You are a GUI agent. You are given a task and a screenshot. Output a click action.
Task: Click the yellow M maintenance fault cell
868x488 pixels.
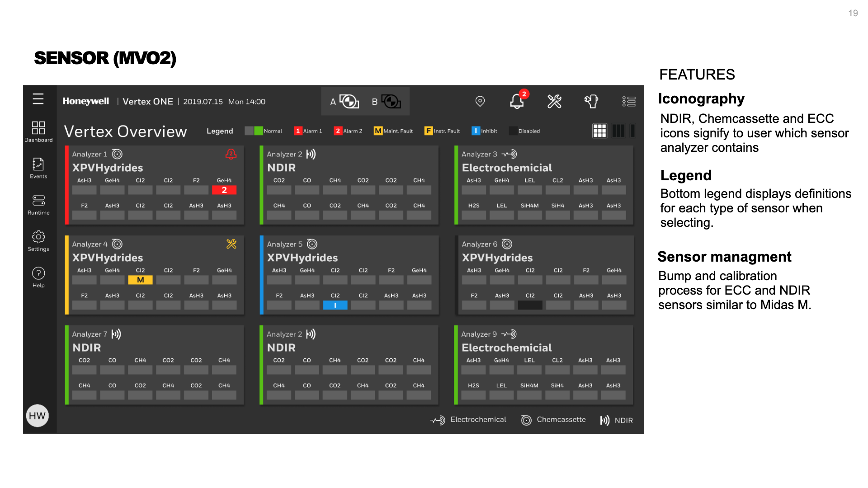[x=140, y=280]
